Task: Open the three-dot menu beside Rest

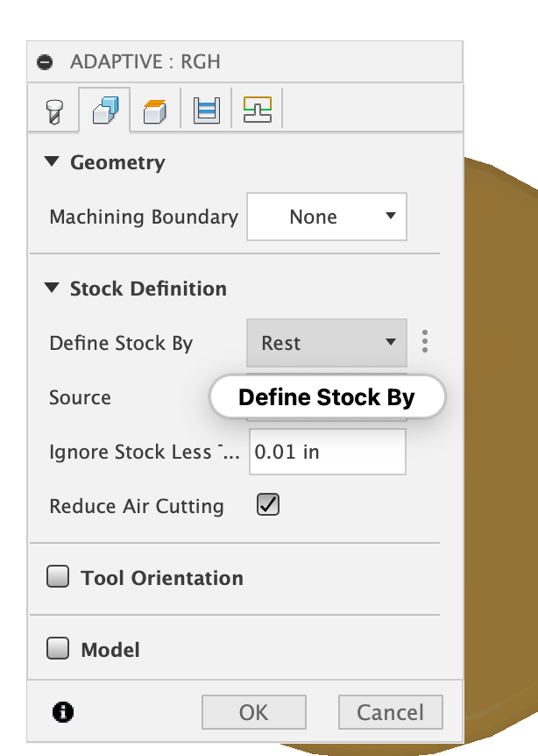Action: tap(425, 341)
